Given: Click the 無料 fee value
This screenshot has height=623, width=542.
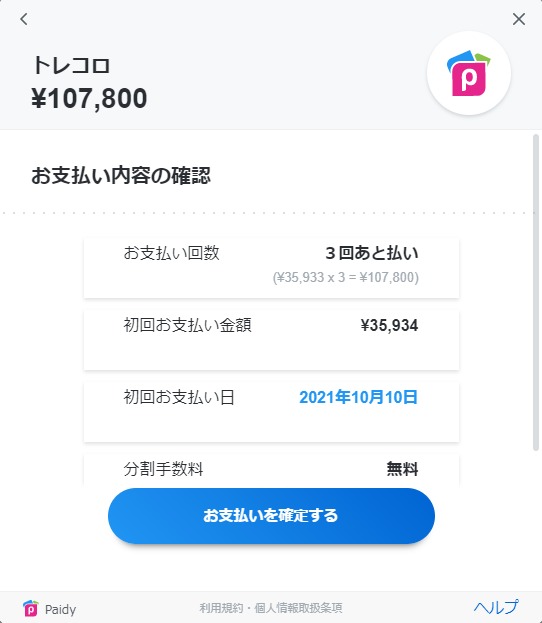Looking at the screenshot, I should pyautogui.click(x=402, y=469).
